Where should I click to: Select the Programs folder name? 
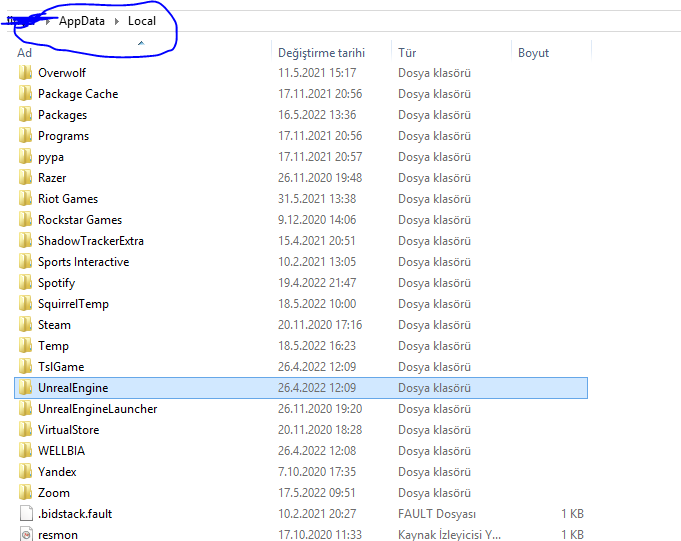click(x=63, y=135)
